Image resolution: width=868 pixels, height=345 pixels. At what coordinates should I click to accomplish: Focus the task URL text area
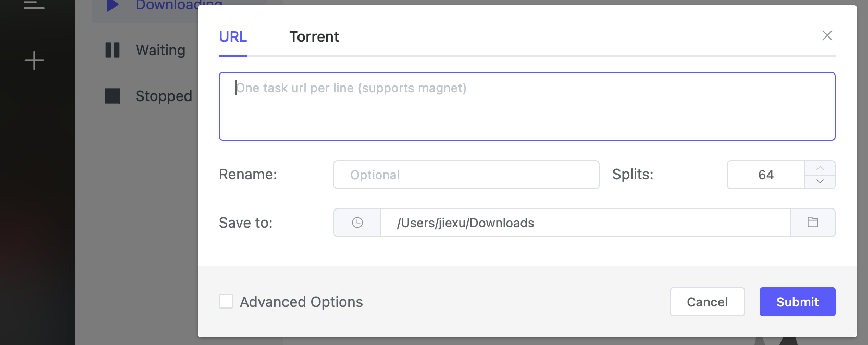pos(527,106)
